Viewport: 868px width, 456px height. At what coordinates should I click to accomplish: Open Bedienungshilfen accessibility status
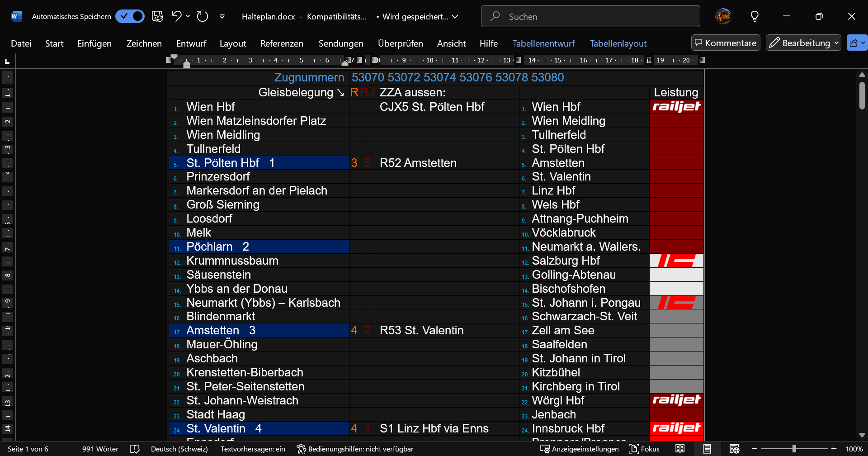coord(355,449)
